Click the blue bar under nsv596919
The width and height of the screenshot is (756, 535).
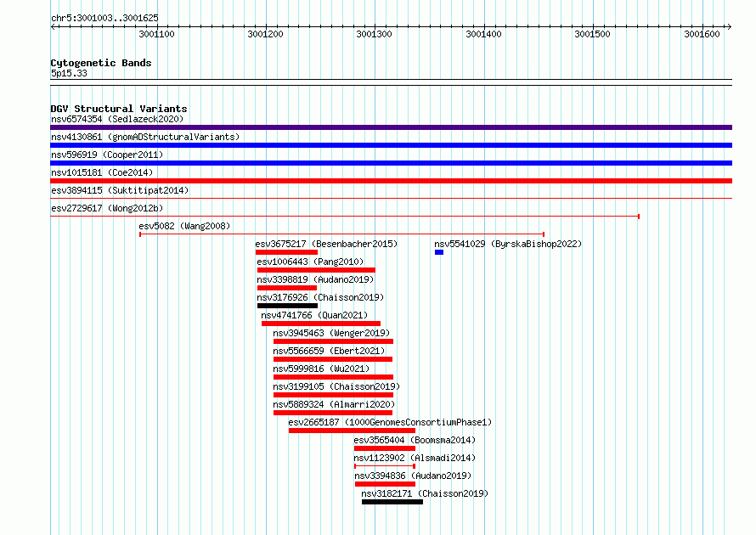click(391, 163)
